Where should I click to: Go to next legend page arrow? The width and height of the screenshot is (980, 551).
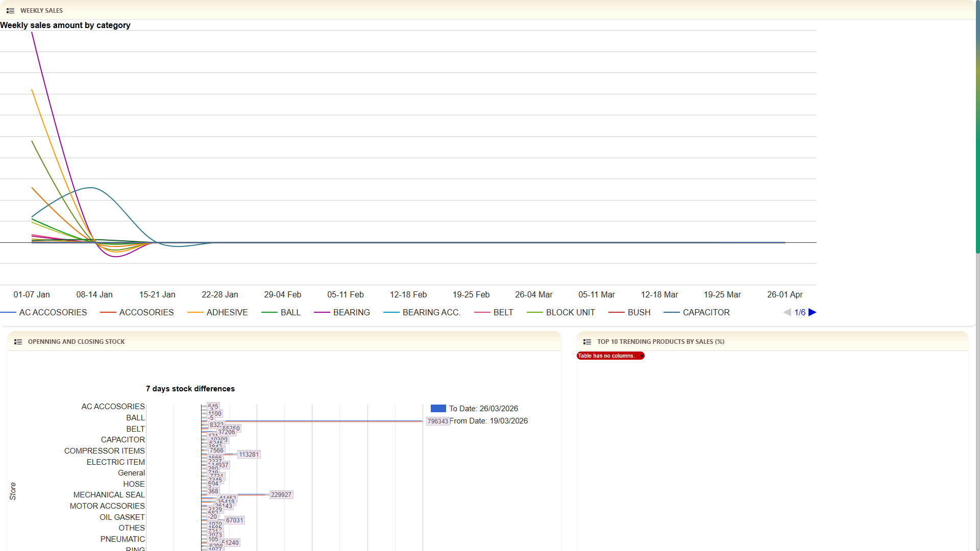[x=813, y=312]
